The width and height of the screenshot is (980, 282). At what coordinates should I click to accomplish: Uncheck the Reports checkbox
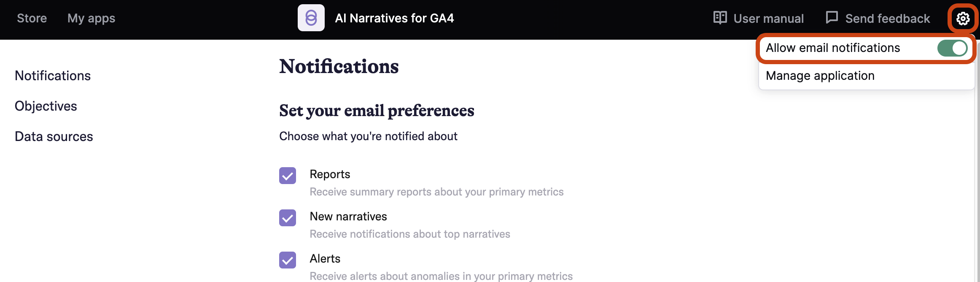[x=288, y=176]
